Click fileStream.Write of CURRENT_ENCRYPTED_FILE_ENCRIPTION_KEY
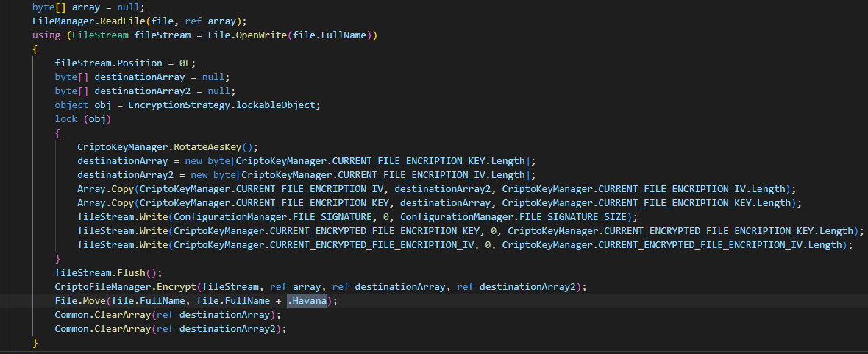The image size is (868, 354). [471, 230]
